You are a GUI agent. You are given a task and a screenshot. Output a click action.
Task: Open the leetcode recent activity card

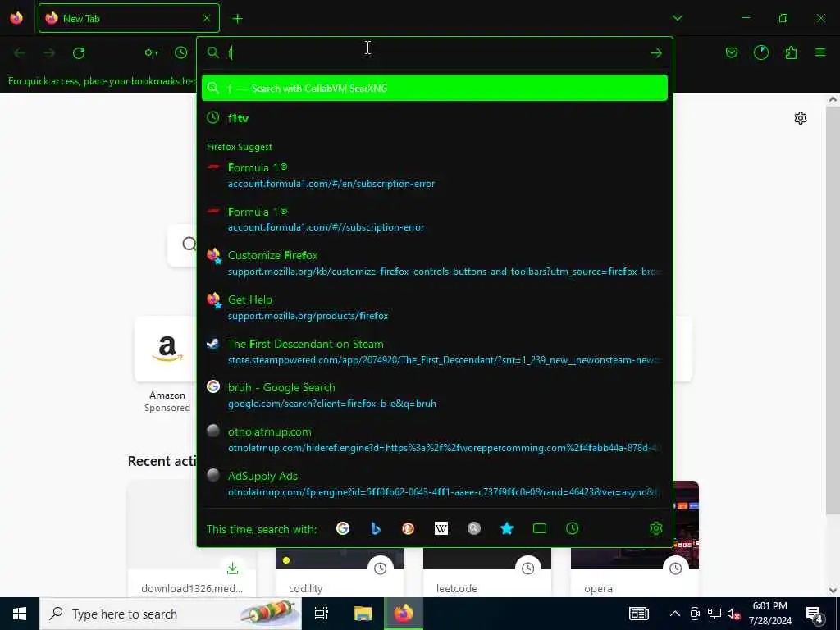click(x=487, y=572)
